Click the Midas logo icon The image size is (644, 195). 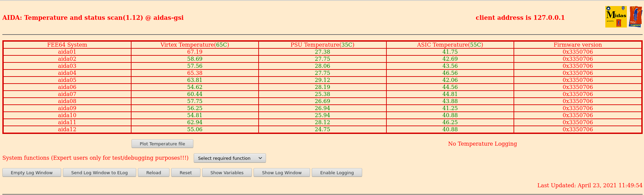point(616,17)
